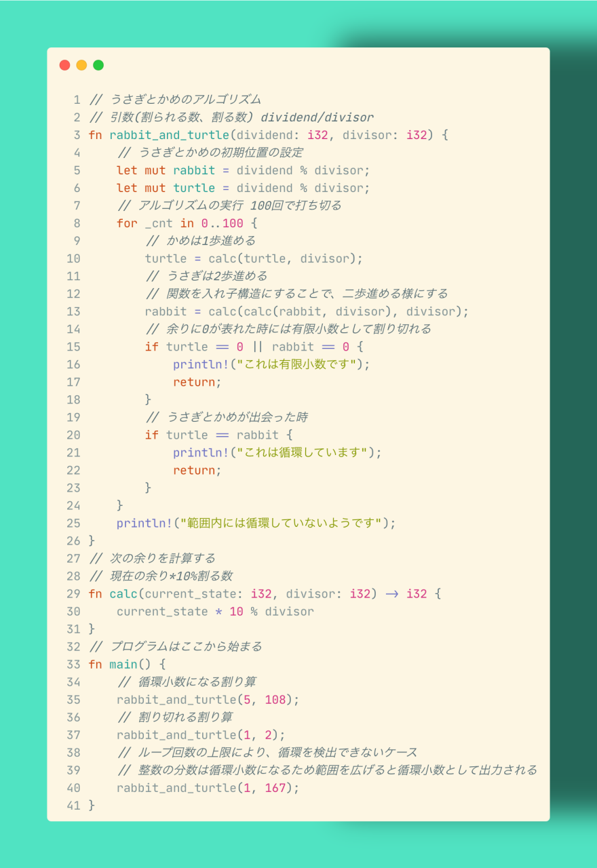Click the yellow minimize window dot
The width and height of the screenshot is (597, 868).
click(81, 65)
